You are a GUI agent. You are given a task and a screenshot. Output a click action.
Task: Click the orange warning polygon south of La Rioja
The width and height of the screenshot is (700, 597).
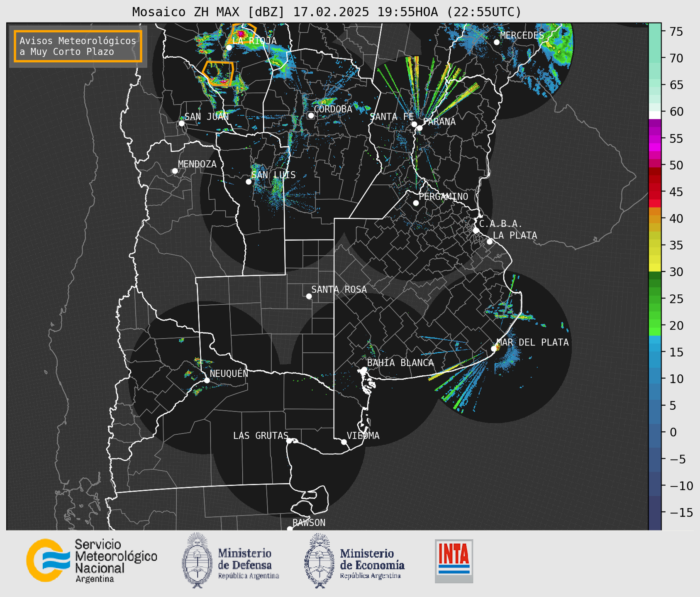[218, 73]
